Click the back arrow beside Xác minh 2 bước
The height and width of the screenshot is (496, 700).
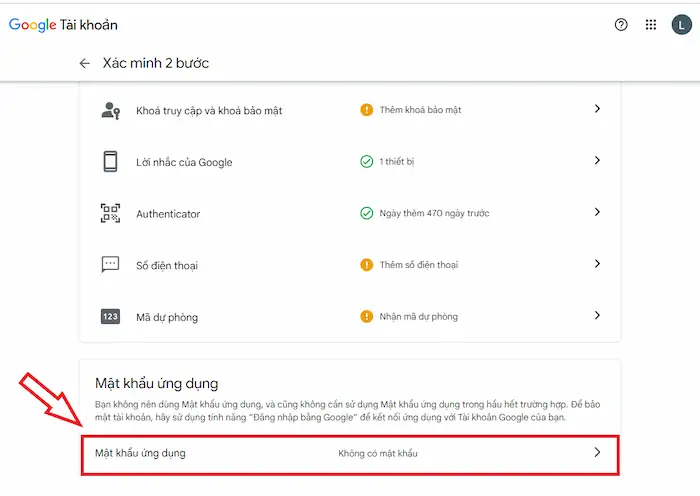85,63
